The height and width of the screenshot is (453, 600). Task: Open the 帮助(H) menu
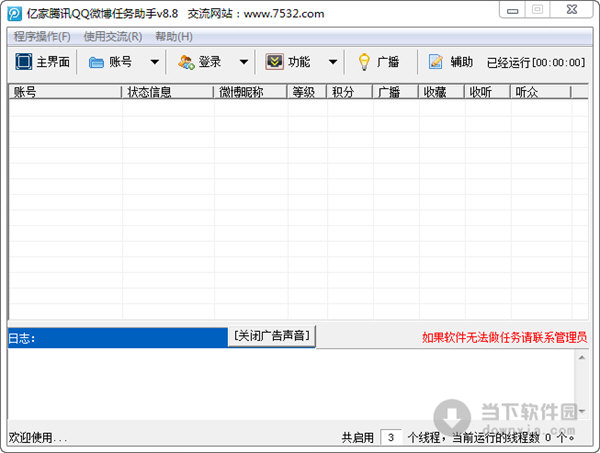point(174,36)
